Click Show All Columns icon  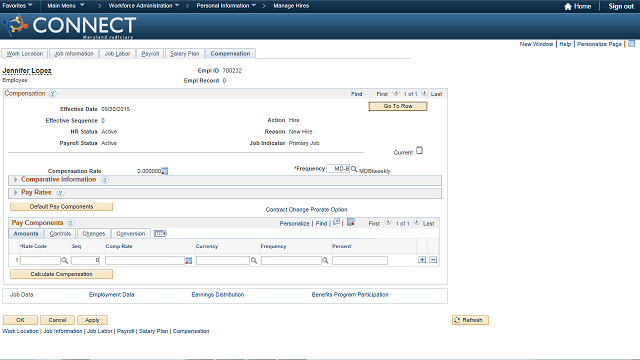point(160,233)
